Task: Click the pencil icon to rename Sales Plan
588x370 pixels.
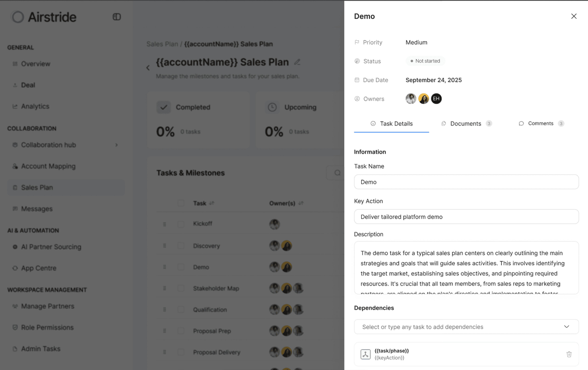Action: pos(297,62)
